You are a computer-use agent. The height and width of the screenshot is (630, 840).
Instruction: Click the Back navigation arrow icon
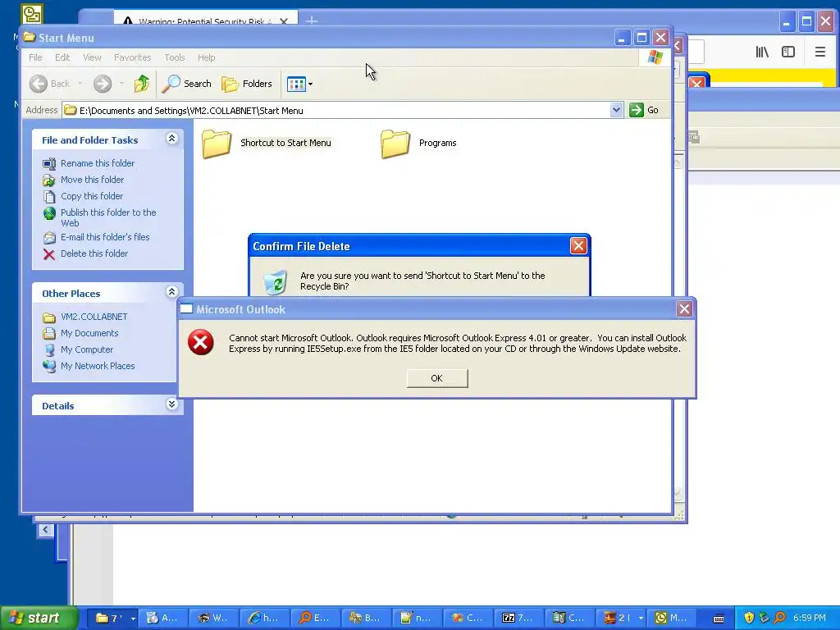tap(39, 84)
